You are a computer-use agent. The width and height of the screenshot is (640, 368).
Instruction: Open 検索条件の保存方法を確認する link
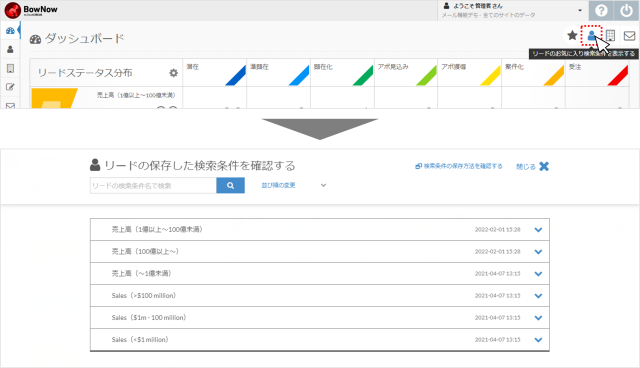click(x=459, y=166)
